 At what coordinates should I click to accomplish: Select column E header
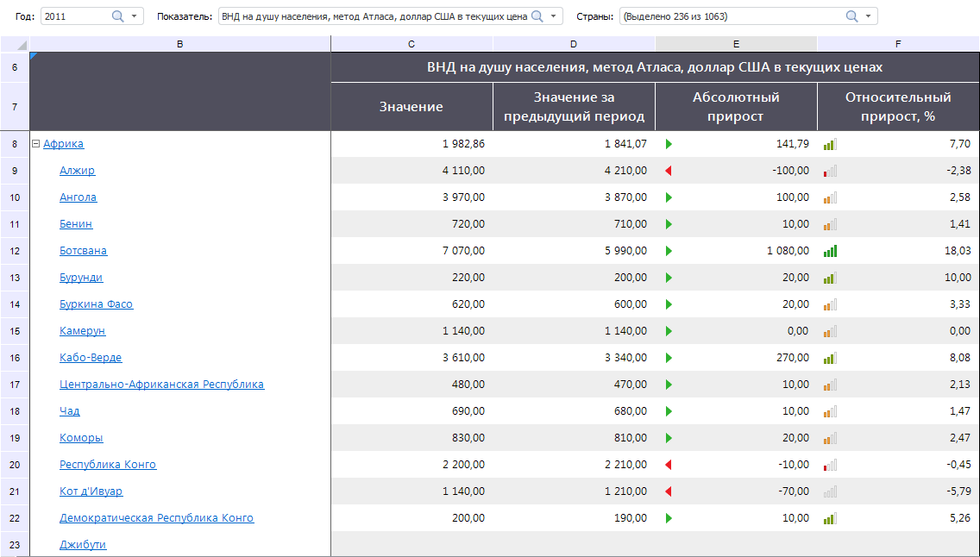click(x=735, y=43)
